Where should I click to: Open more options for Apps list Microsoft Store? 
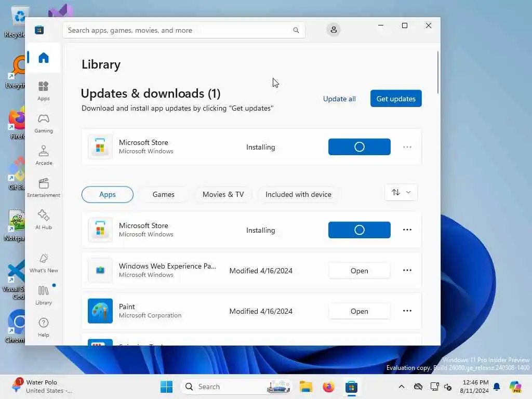coord(407,230)
